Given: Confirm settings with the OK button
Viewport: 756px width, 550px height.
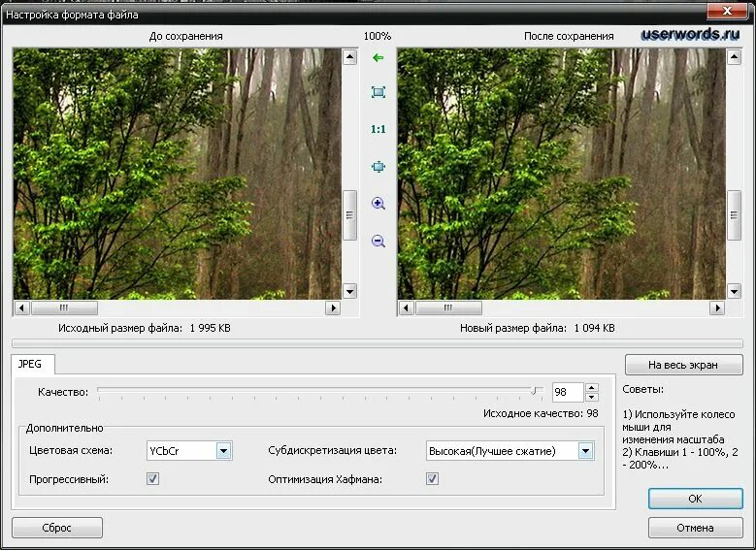Looking at the screenshot, I should tap(695, 499).
